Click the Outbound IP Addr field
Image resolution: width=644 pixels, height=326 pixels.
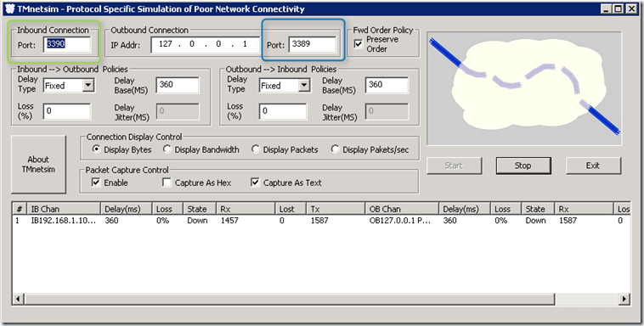[206, 44]
